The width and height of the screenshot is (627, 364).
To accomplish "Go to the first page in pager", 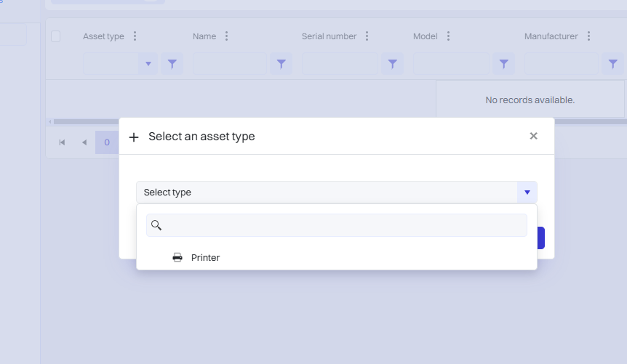I will 62,142.
